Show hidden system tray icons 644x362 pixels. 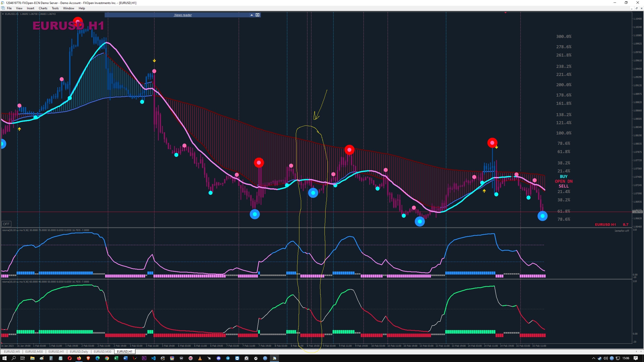tap(593, 358)
